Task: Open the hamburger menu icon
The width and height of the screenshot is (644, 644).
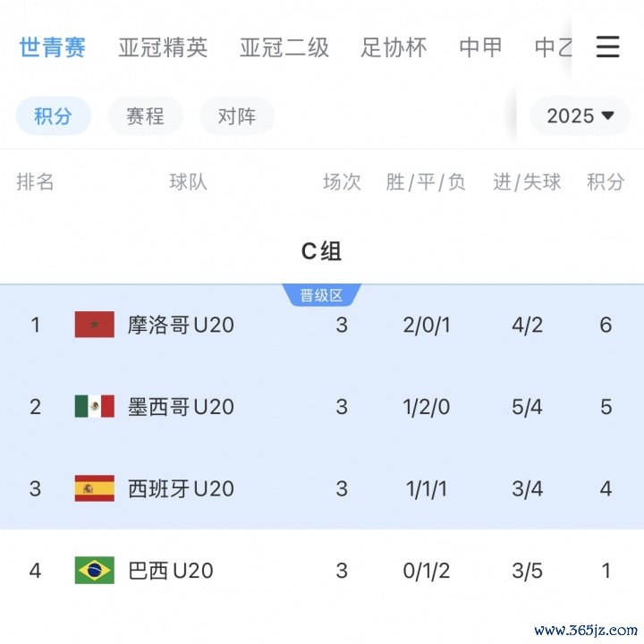Action: [x=607, y=47]
